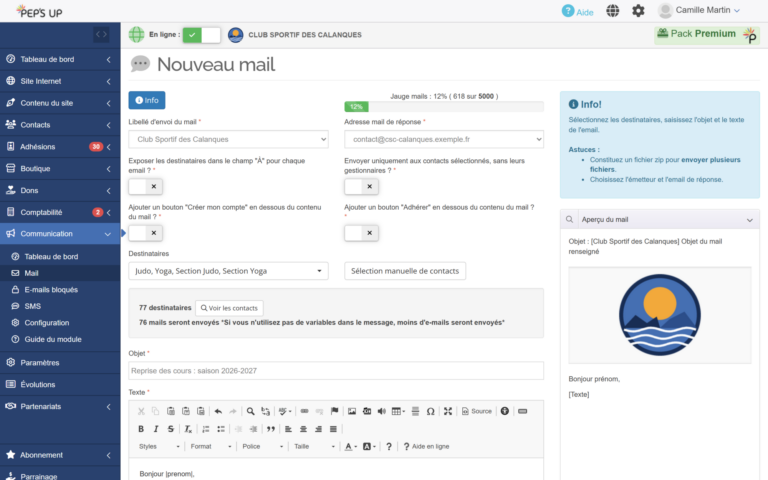Justify the text
The height and width of the screenshot is (480, 768).
coord(333,429)
